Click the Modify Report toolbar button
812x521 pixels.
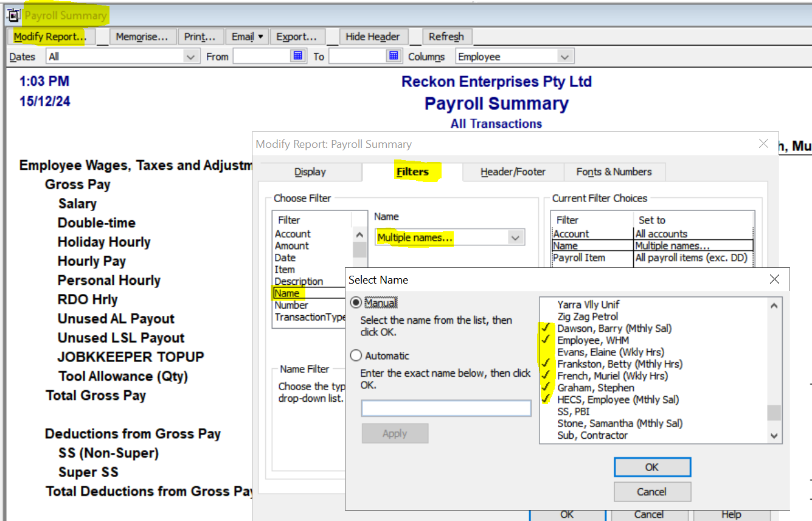click(50, 37)
